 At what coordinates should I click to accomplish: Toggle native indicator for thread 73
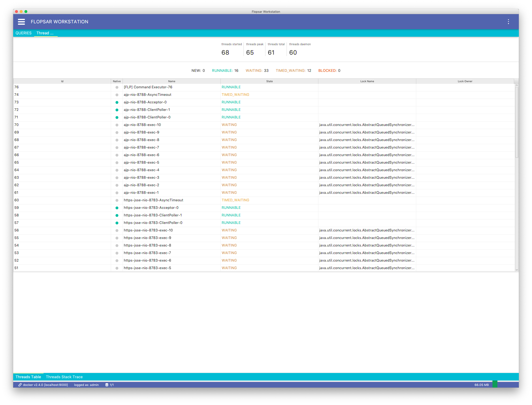(117, 102)
